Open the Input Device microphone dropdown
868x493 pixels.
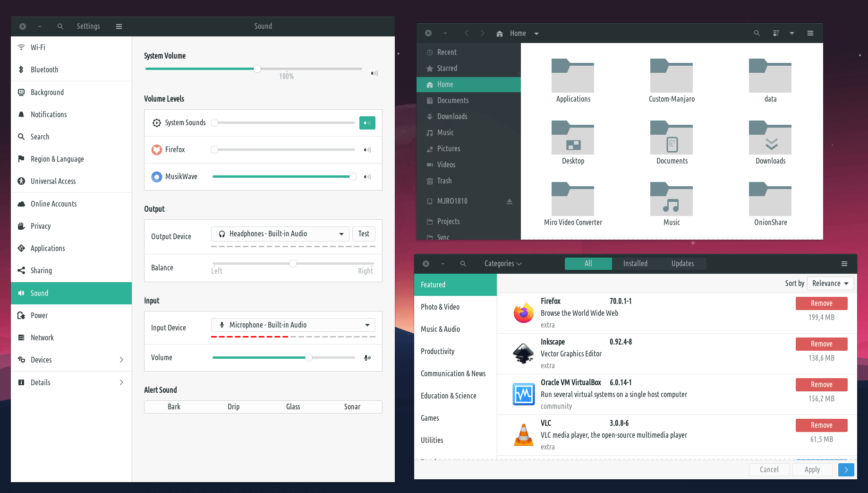click(293, 325)
